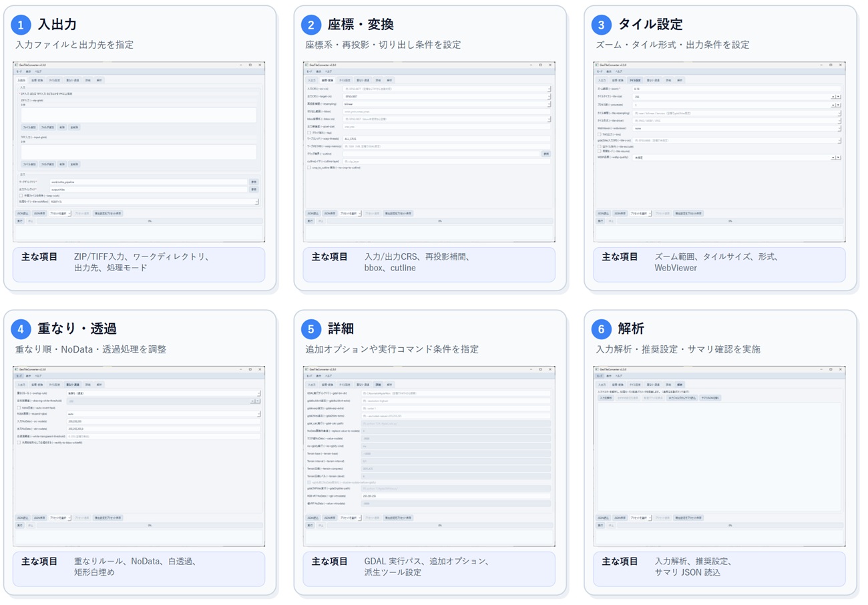Screen dimensions: 868x605
Task: Click サマリJSON読込 button in 解析 screenshot
Action: pos(710,398)
